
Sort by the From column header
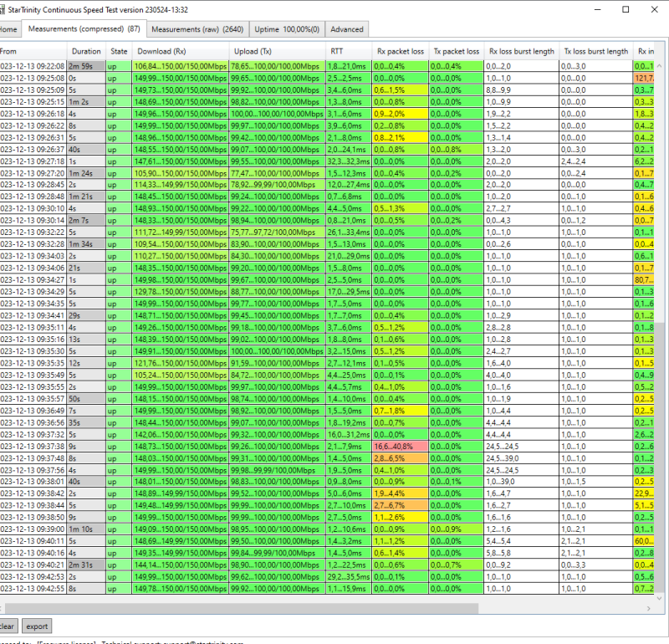tap(33, 51)
